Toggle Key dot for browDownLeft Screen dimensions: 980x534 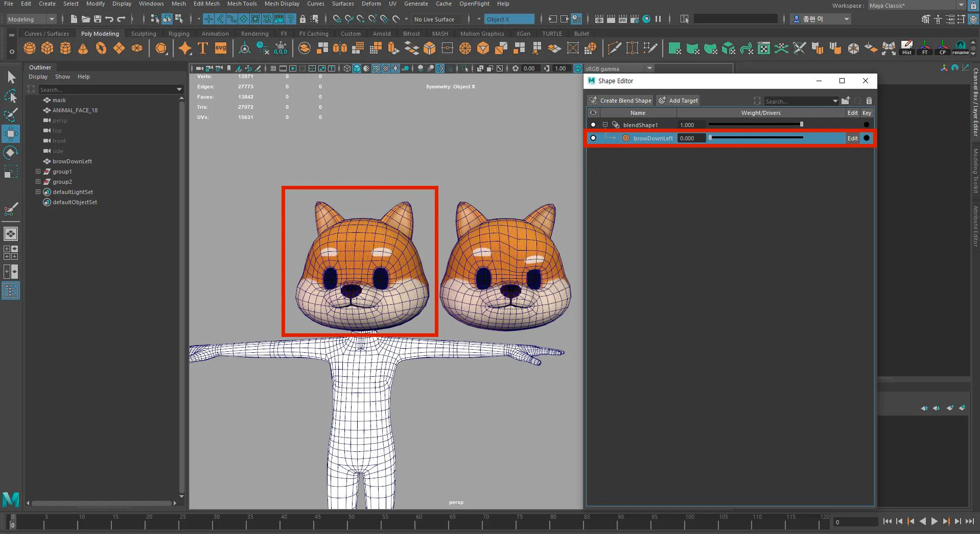point(866,138)
